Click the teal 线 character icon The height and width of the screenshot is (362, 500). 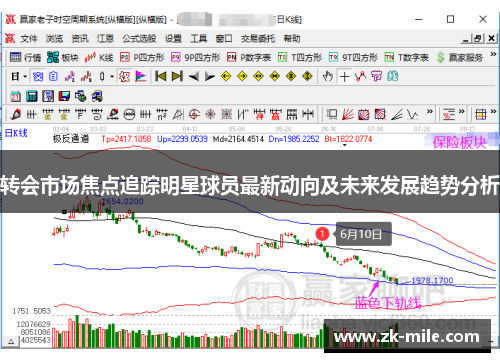click(x=393, y=76)
